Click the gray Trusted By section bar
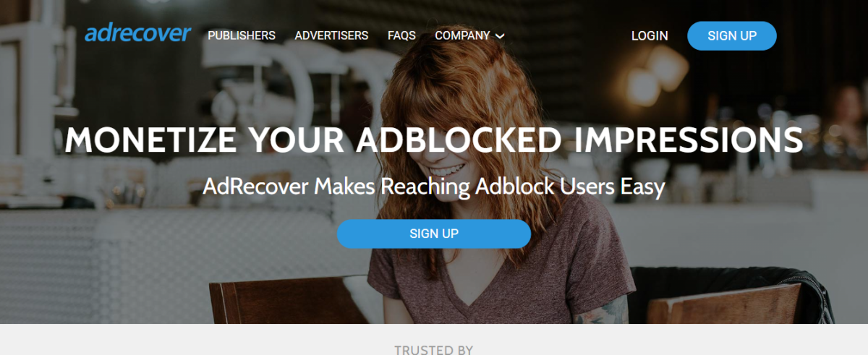 (434, 340)
